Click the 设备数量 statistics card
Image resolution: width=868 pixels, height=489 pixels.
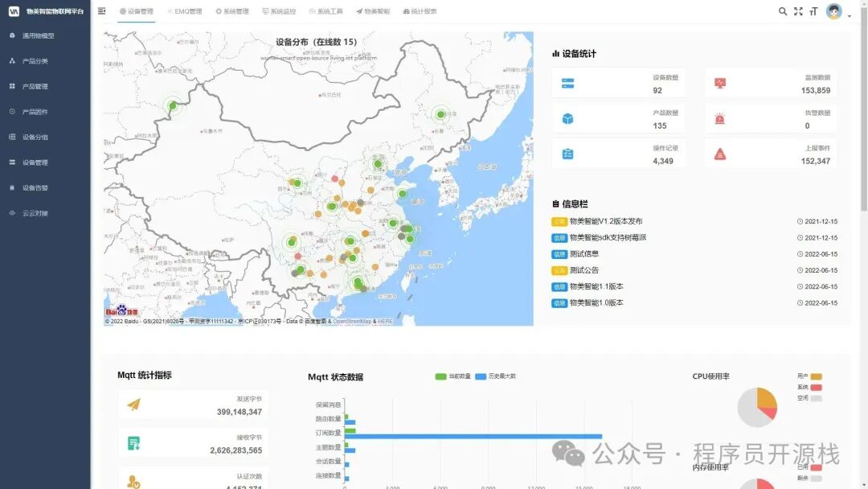pos(618,84)
